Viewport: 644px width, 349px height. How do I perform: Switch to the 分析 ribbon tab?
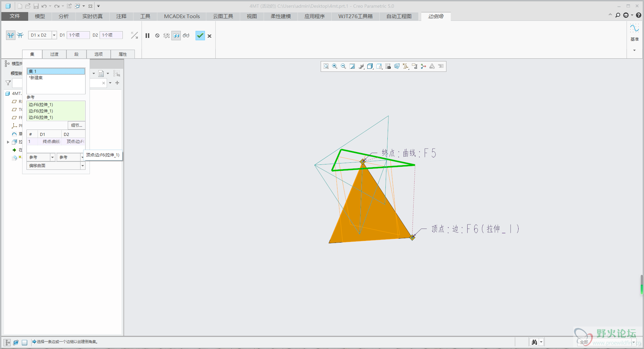(x=64, y=16)
